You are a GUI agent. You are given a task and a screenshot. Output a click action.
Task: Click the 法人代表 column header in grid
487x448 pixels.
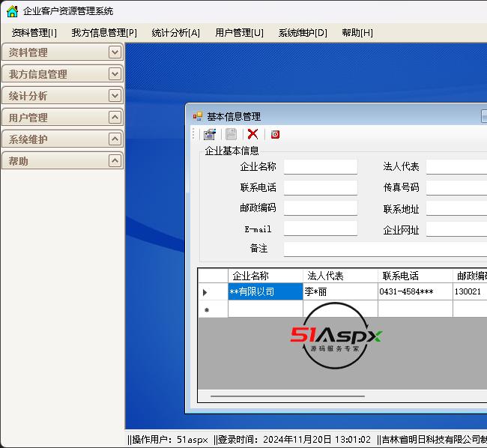[340, 276]
